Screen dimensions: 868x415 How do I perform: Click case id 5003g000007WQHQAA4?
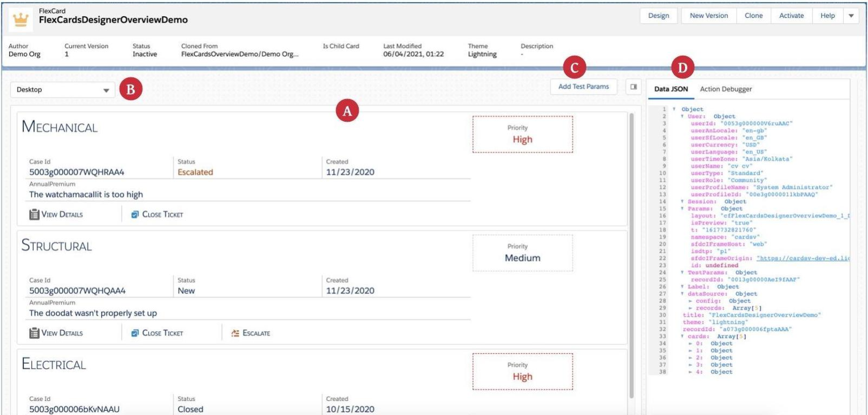[x=77, y=291]
